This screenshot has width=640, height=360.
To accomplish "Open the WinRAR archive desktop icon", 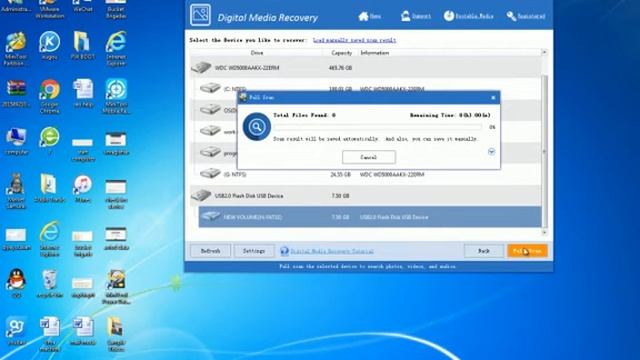I will [x=16, y=94].
